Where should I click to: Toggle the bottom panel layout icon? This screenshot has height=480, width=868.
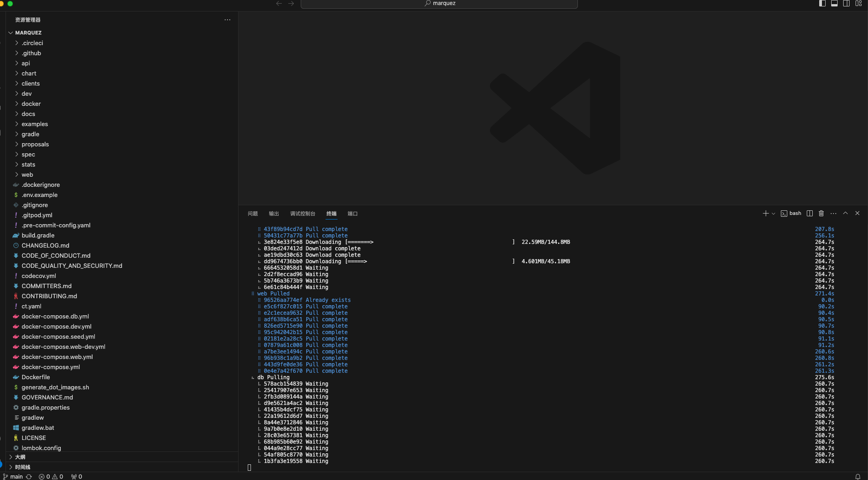coord(834,3)
